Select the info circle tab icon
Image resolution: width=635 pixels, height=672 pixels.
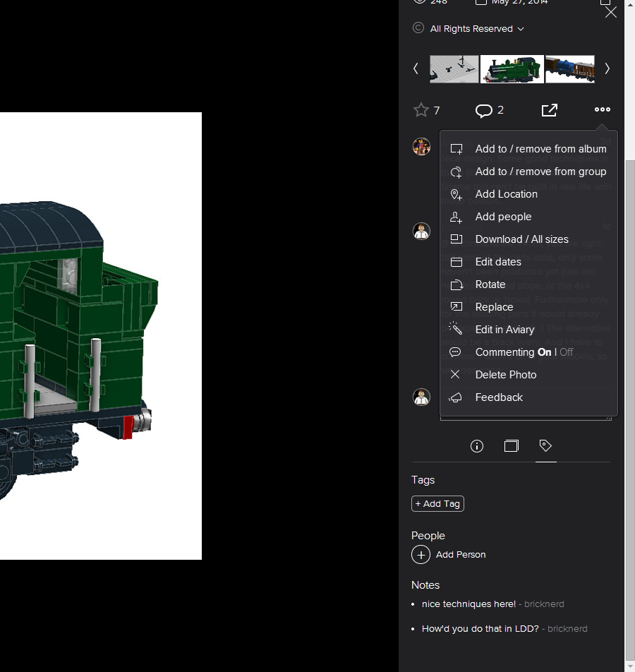pos(477,446)
